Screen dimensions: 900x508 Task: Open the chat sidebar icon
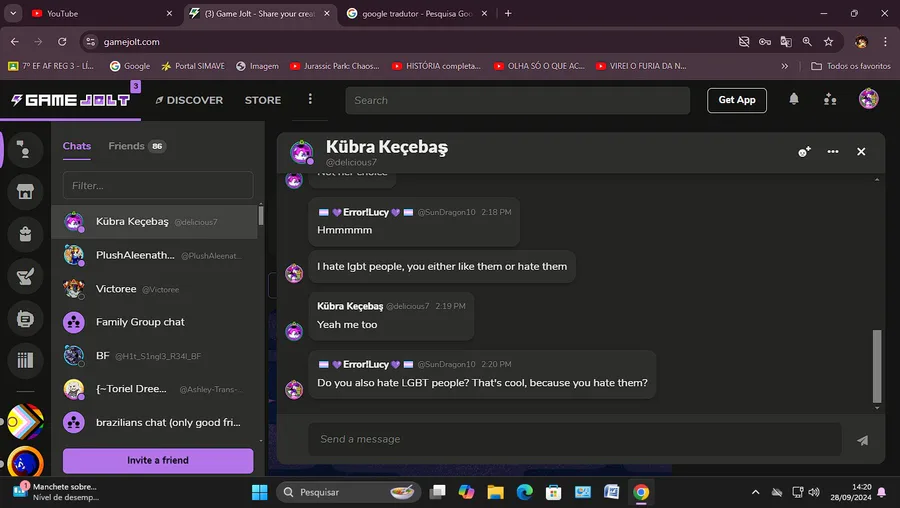coord(25,150)
